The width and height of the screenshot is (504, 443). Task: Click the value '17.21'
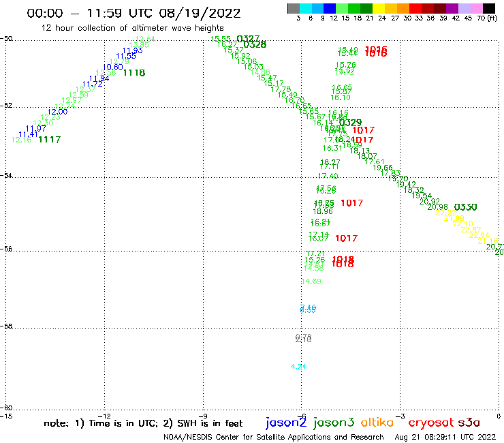[315, 254]
